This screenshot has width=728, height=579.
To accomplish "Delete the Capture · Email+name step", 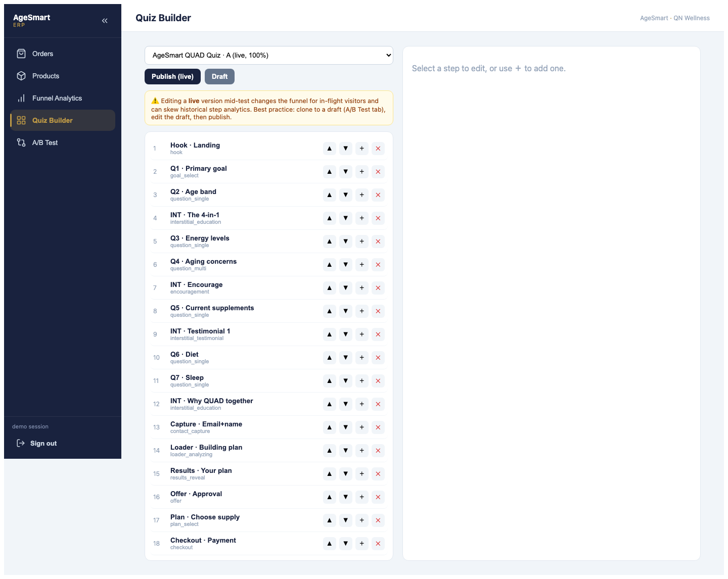I will tap(378, 427).
